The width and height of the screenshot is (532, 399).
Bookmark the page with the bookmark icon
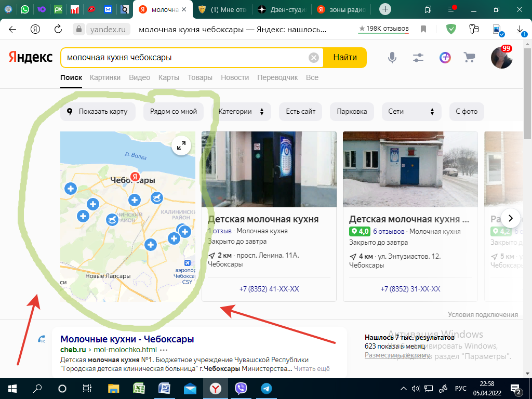(423, 29)
